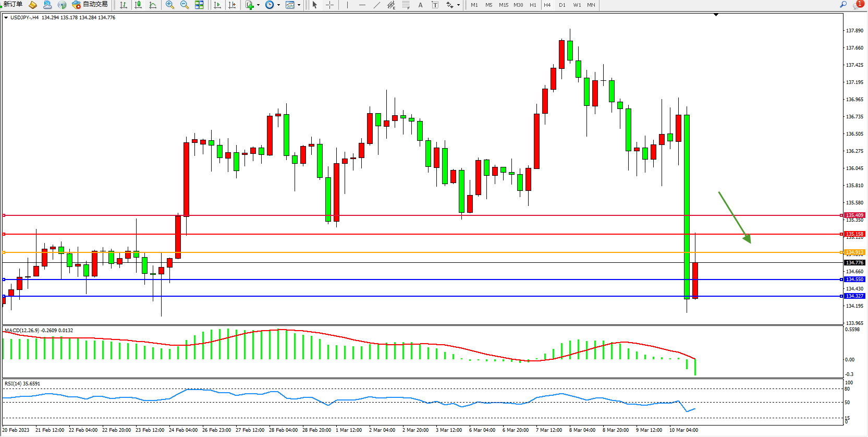Image resolution: width=868 pixels, height=437 pixels.
Task: Click the zoom out magnifier icon
Action: 184,5
